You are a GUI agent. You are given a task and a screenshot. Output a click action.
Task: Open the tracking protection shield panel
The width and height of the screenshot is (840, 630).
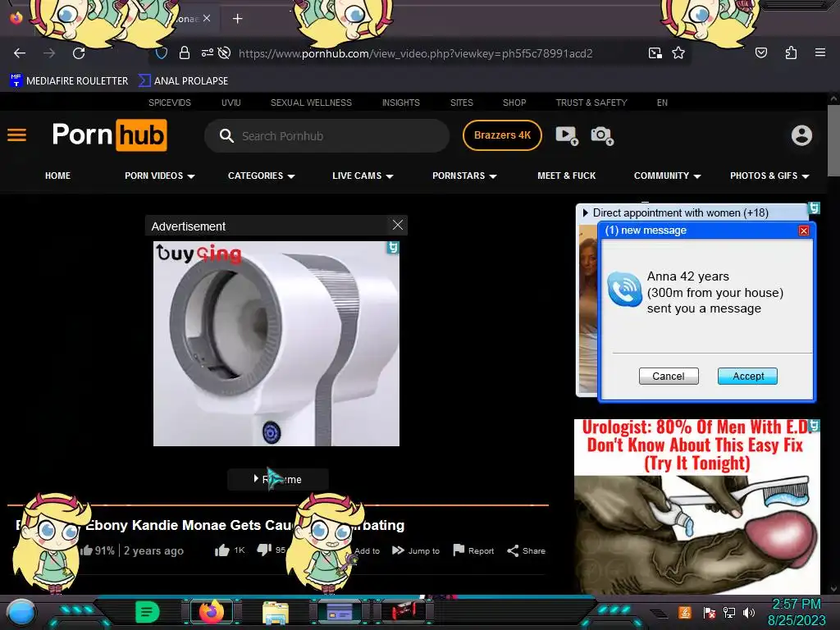coord(162,53)
